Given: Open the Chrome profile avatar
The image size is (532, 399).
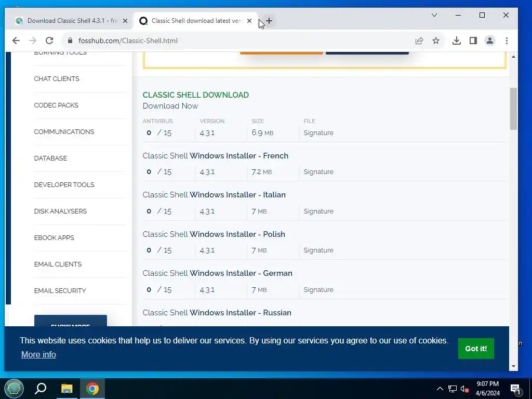Looking at the screenshot, I should point(490,41).
